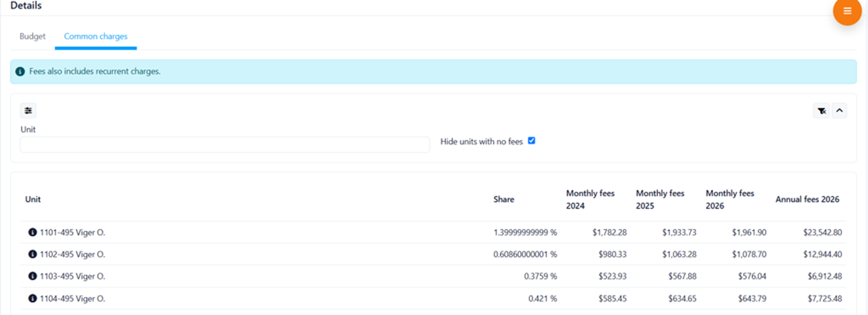Select unit 1104-495 Viger O.
The width and height of the screenshot is (868, 315).
[72, 299]
